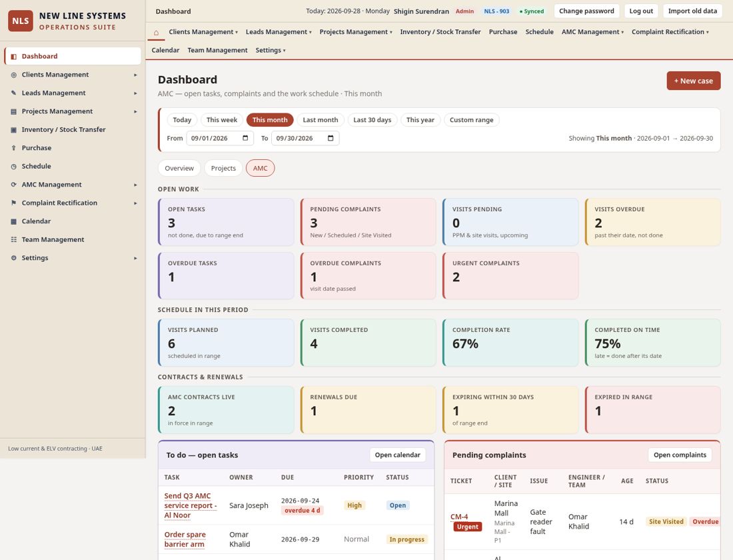Image resolution: width=733 pixels, height=560 pixels.
Task: Click the home icon in the top nav
Action: [x=156, y=32]
